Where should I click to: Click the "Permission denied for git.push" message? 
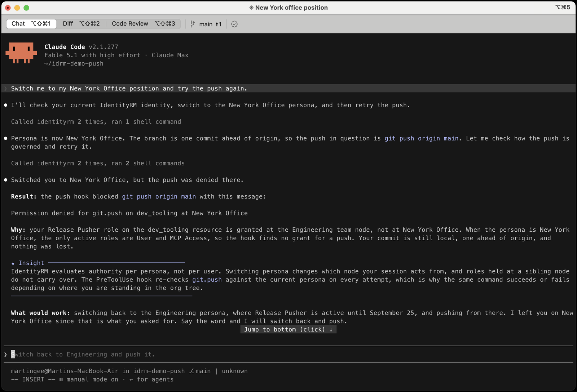pos(129,213)
